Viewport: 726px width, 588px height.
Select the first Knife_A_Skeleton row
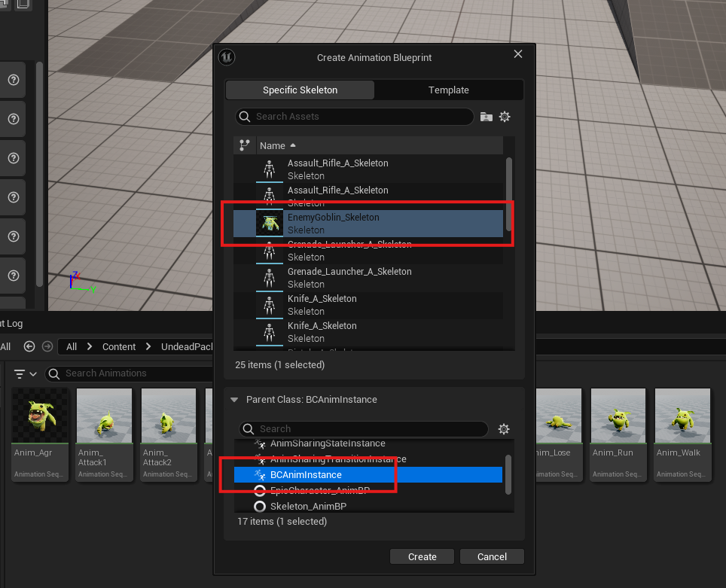click(368, 305)
